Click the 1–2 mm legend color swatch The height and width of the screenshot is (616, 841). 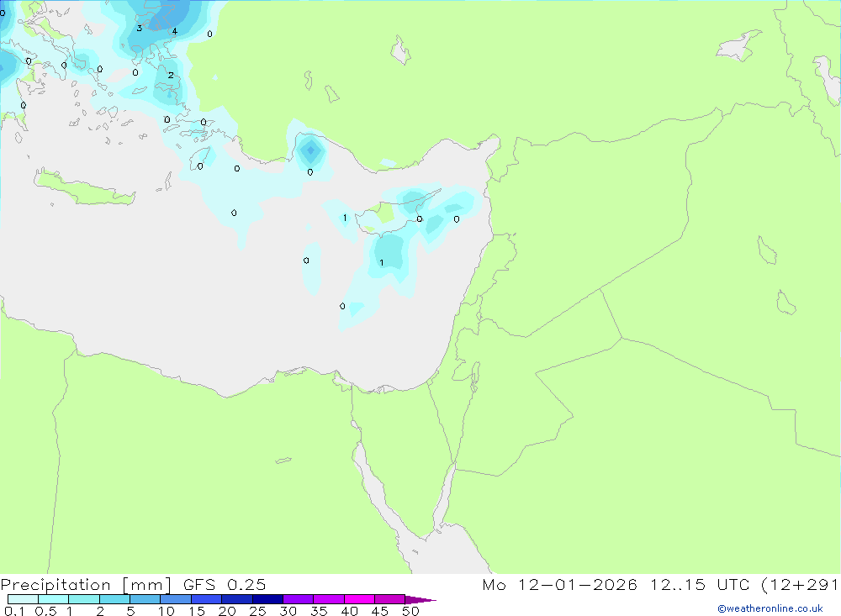click(84, 599)
